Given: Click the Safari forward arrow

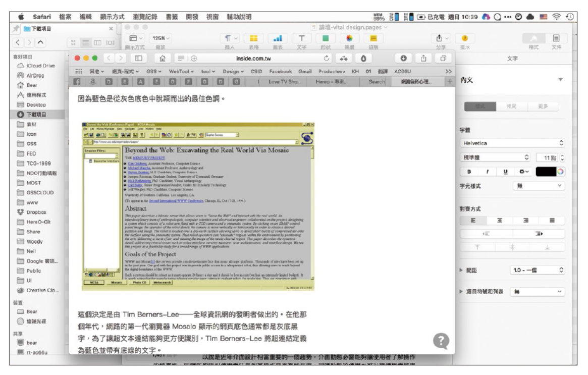Looking at the screenshot, I should coord(121,58).
